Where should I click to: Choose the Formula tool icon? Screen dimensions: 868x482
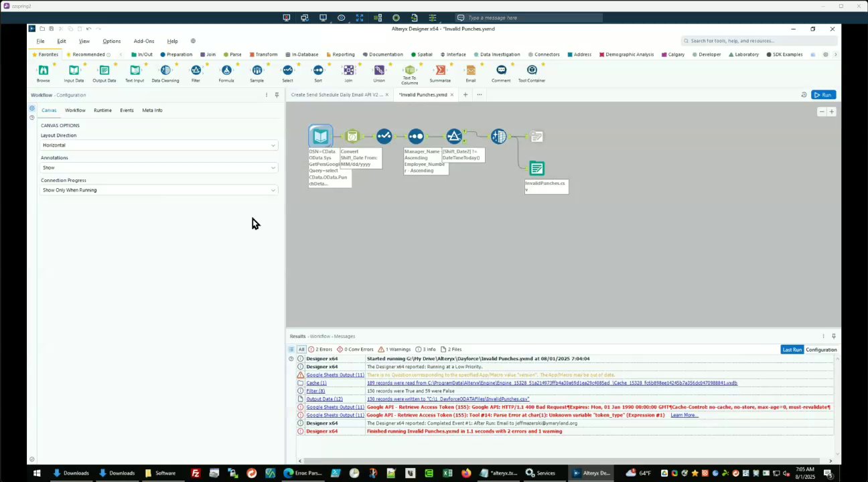(226, 70)
